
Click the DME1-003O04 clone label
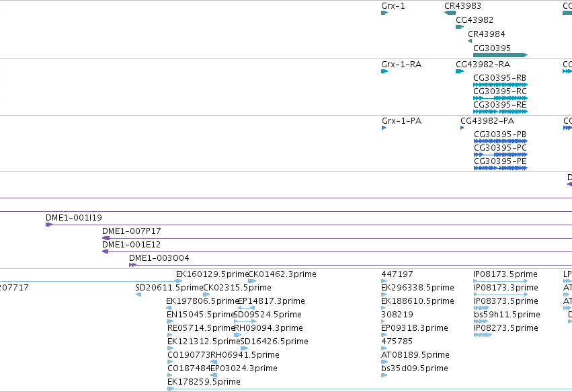tap(159, 258)
